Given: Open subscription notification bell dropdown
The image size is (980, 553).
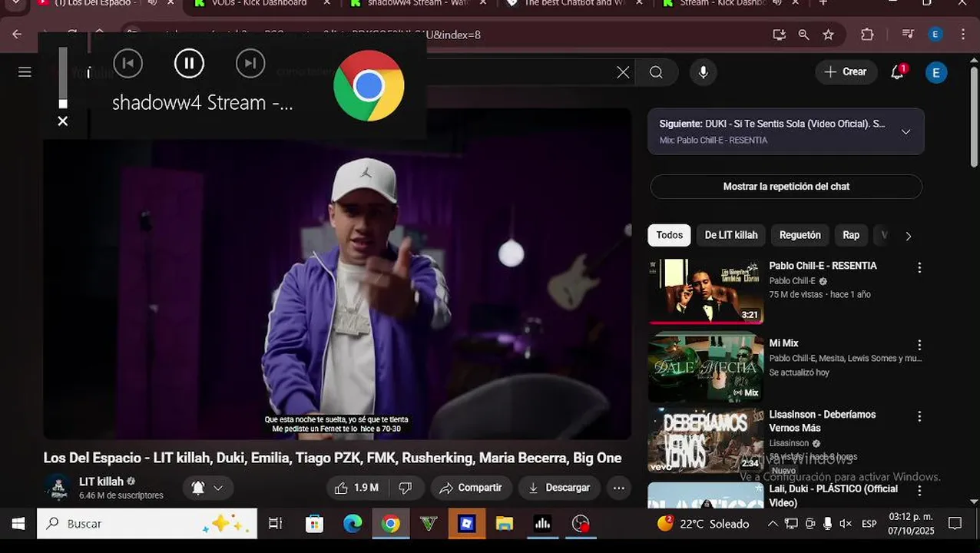Looking at the screenshot, I should click(x=207, y=488).
